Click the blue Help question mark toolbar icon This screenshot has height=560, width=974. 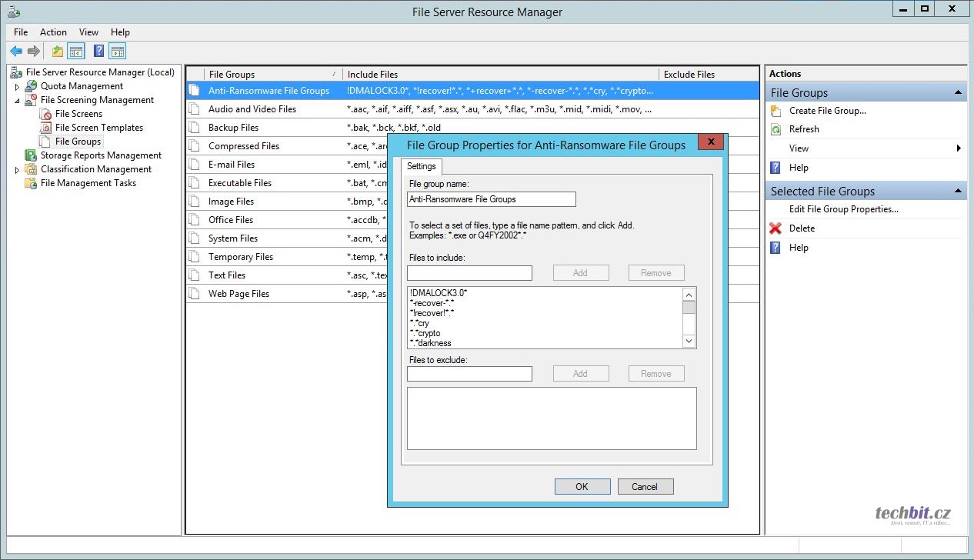[x=98, y=52]
